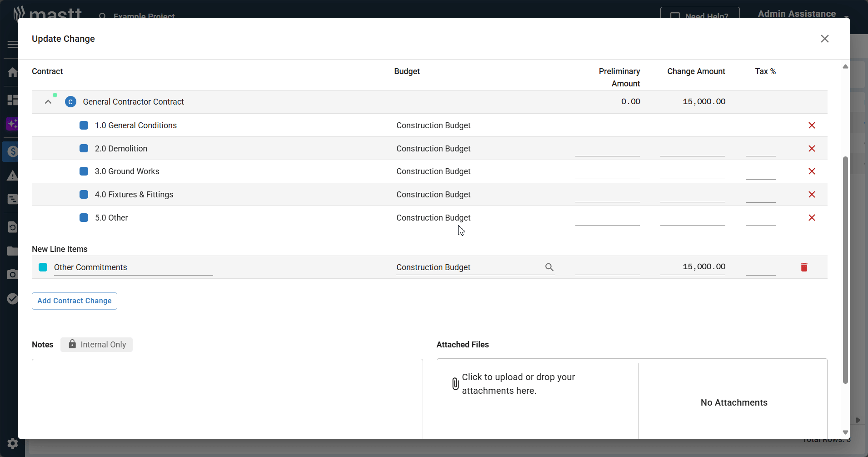Delete the Other Commitments new line item

click(x=804, y=267)
